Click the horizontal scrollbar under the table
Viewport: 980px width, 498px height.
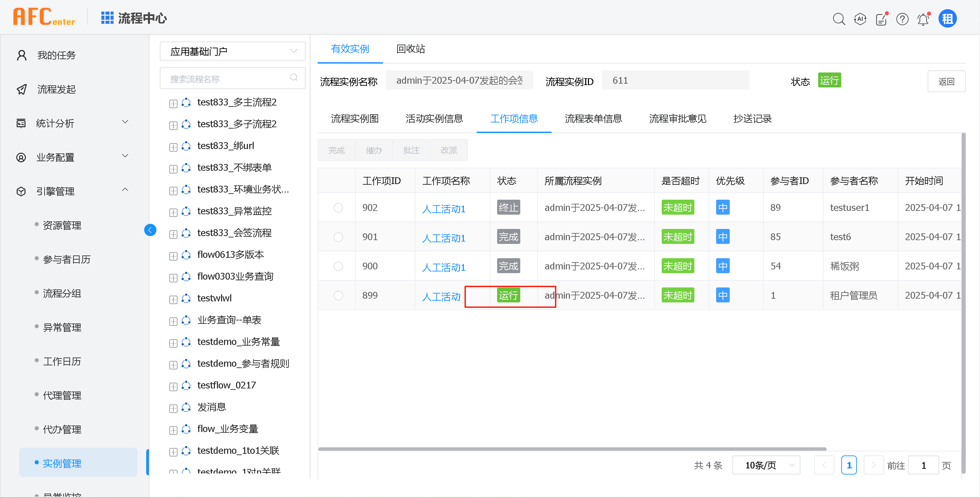coord(572,449)
